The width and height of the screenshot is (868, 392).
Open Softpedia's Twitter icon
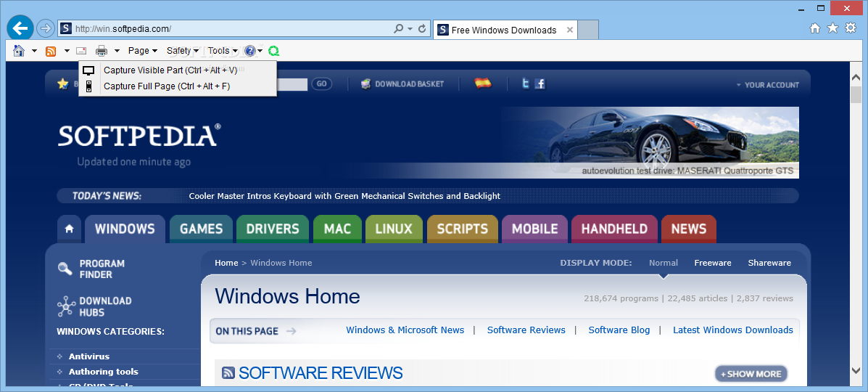[525, 84]
